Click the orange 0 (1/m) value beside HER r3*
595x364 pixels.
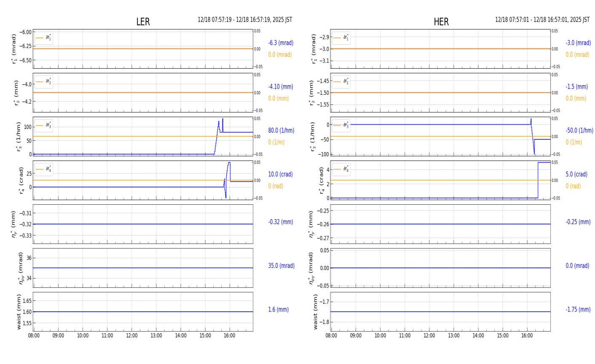pyautogui.click(x=574, y=142)
